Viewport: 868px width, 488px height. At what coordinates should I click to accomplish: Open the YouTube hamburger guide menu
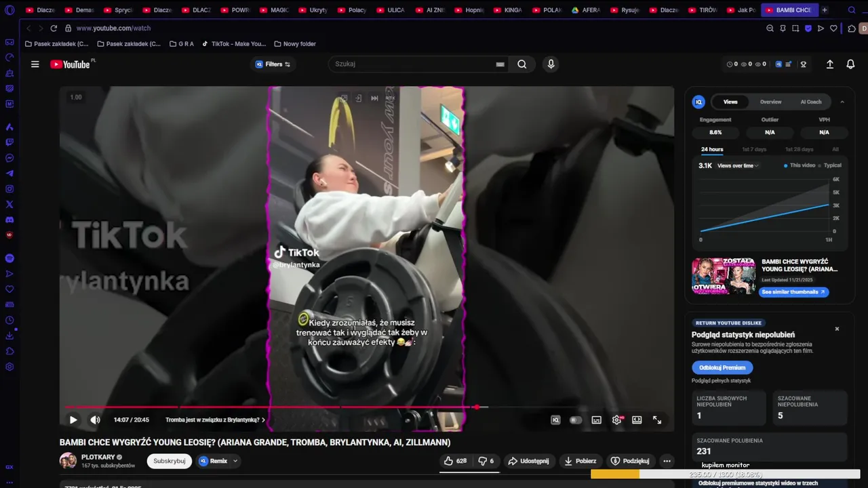pyautogui.click(x=35, y=64)
